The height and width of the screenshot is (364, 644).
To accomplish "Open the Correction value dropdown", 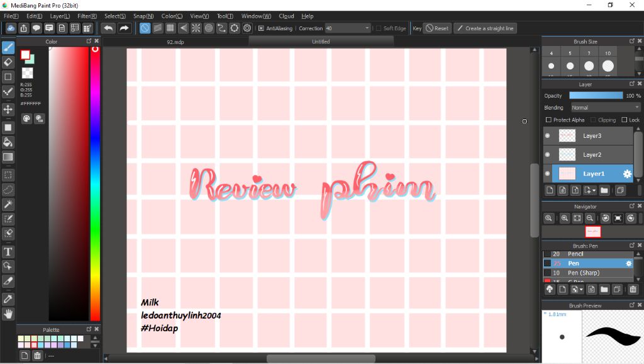I will pos(367,28).
